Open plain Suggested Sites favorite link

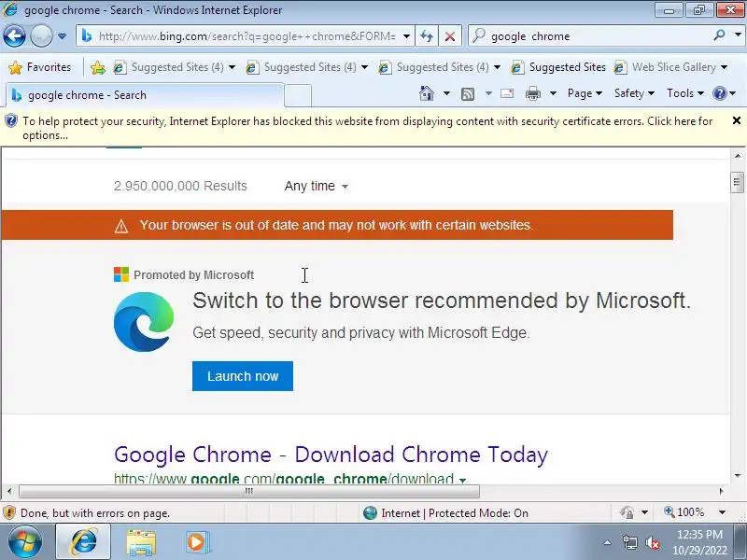point(558,67)
